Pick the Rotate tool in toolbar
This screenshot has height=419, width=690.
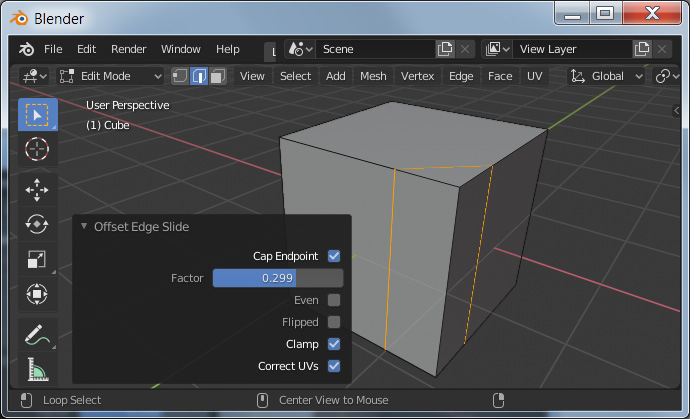click(x=37, y=224)
